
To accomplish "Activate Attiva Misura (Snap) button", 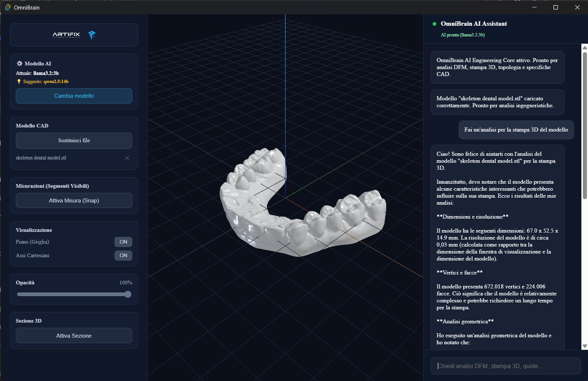I will coord(74,201).
